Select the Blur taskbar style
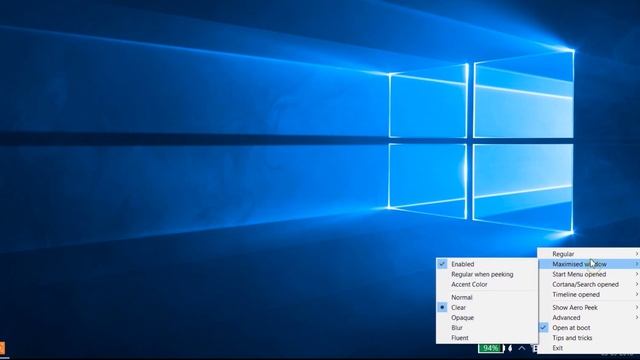 pyautogui.click(x=487, y=328)
